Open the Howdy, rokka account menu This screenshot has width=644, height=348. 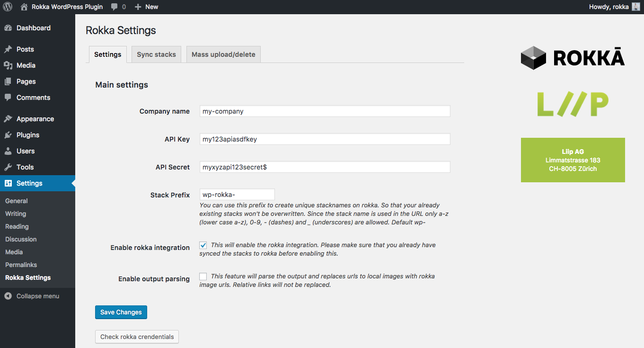[609, 7]
